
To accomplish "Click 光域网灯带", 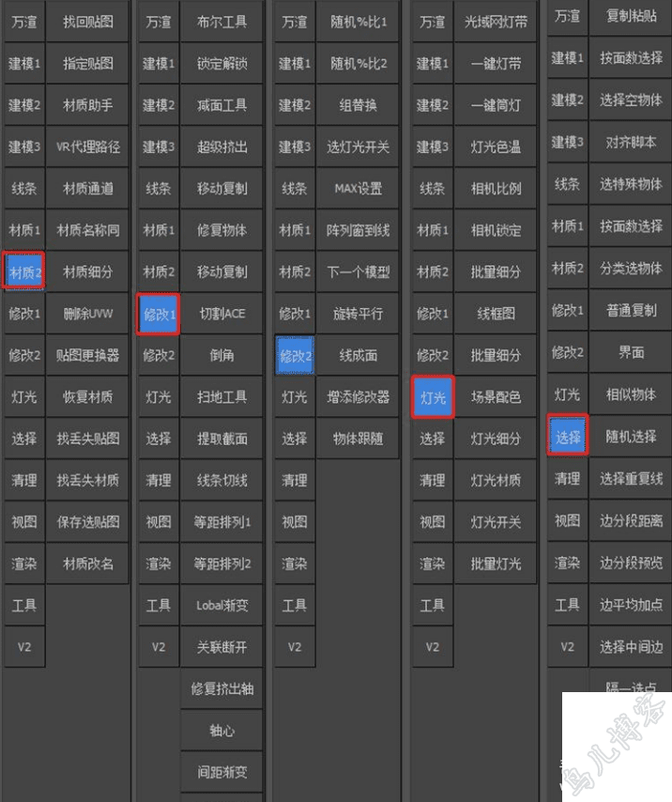I will [496, 22].
